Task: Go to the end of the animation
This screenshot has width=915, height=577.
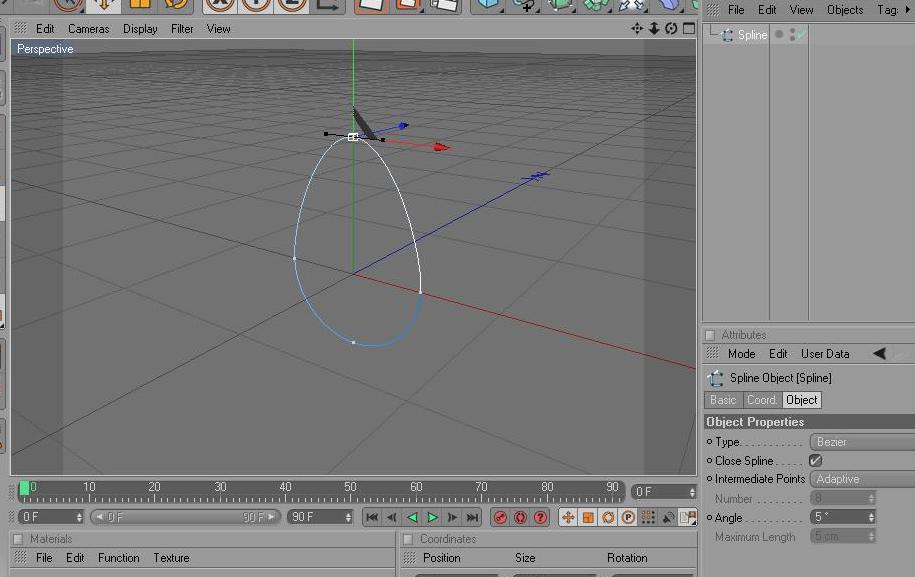Action: coord(473,517)
